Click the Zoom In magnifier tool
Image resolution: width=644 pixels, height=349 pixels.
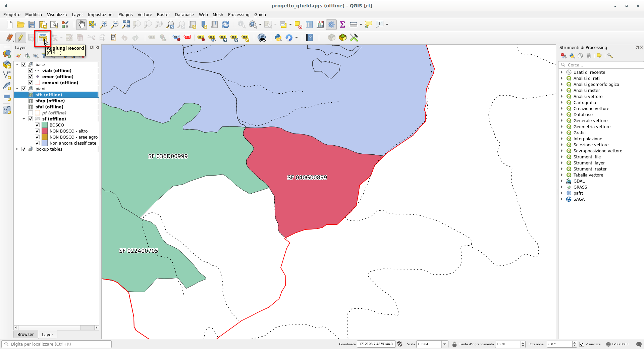(x=104, y=24)
